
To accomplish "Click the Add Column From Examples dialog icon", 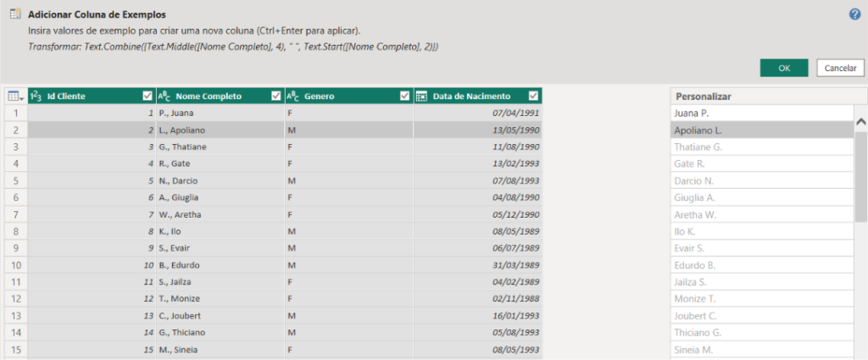I will 15,14.
